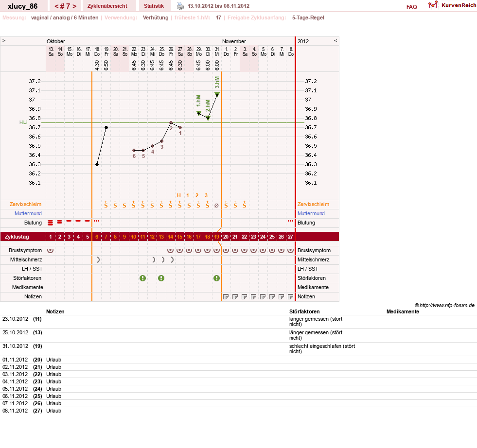The image size is (477, 448).
Task: Click the Störfaktoren icon on cycle day 13
Action: (x=161, y=278)
